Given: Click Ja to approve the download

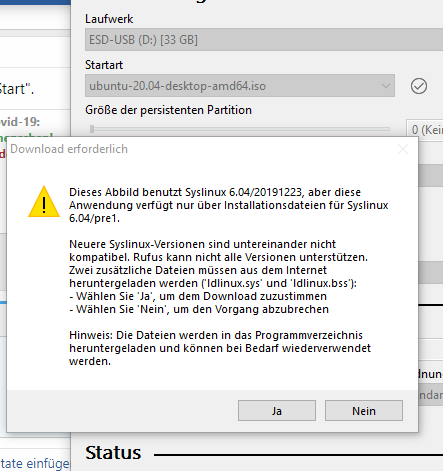Looking at the screenshot, I should 277,411.
